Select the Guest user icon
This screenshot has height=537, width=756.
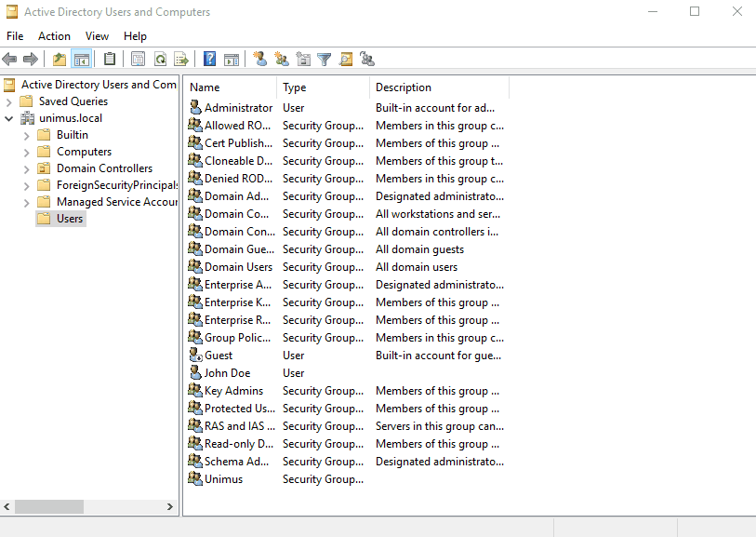(x=195, y=356)
